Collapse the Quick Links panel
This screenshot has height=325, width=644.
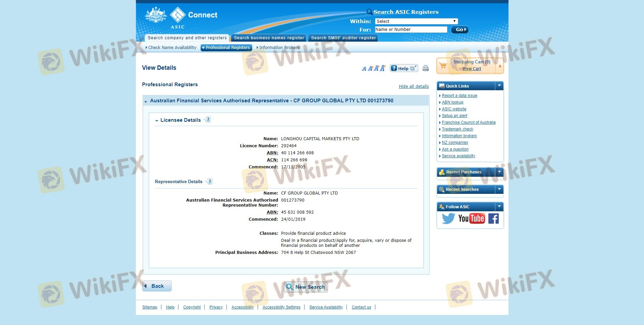(x=499, y=86)
